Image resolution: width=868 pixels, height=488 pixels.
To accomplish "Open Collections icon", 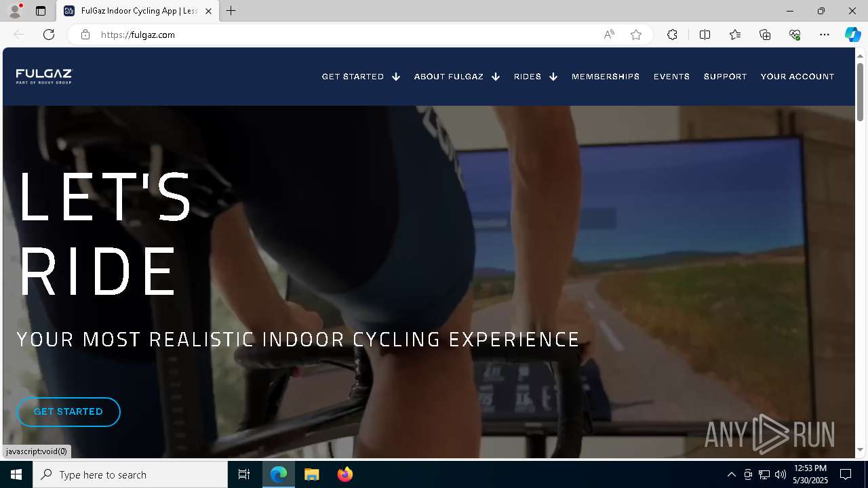I will point(765,35).
